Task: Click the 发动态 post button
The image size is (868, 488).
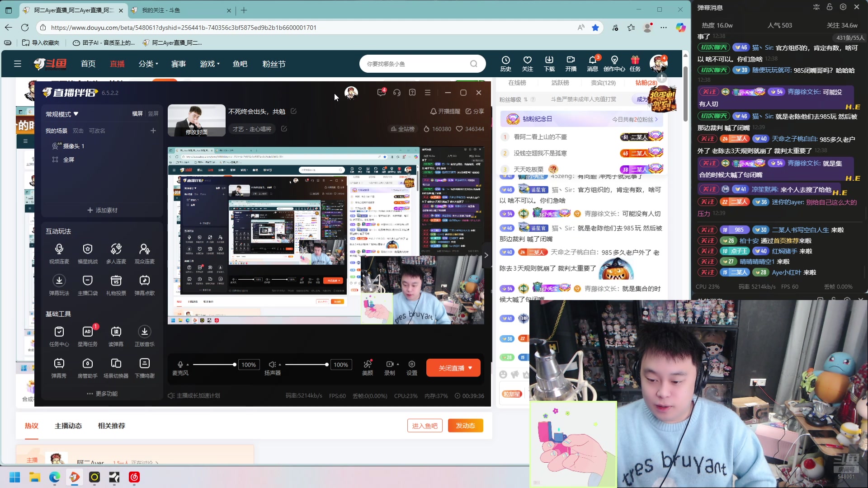Action: coord(465,426)
